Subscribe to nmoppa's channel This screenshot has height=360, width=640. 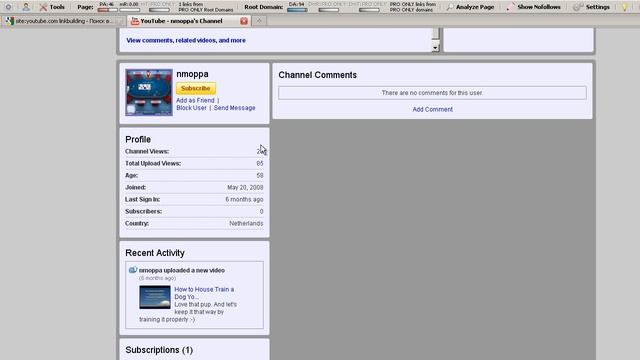point(196,88)
